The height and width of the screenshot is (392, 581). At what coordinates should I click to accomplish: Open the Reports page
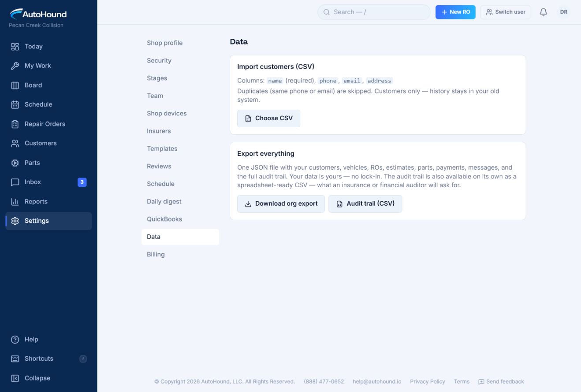click(x=48, y=202)
